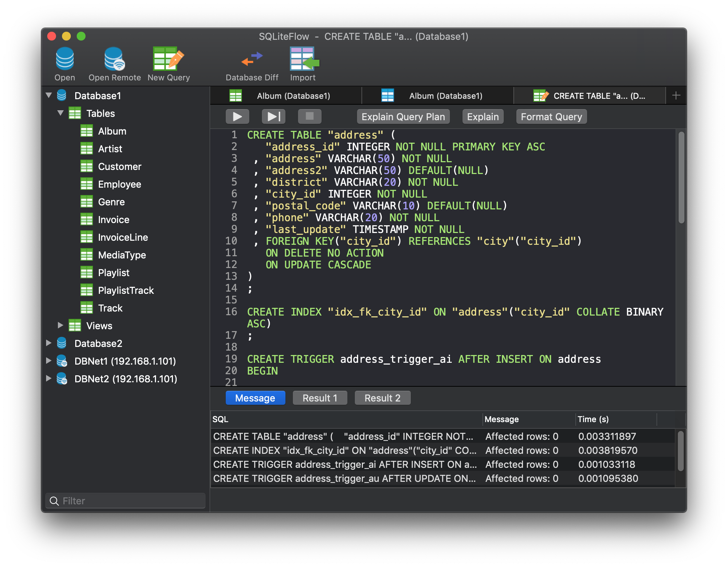Click the MediaType table icon
Viewport: 728px width, 567px height.
pyautogui.click(x=87, y=255)
